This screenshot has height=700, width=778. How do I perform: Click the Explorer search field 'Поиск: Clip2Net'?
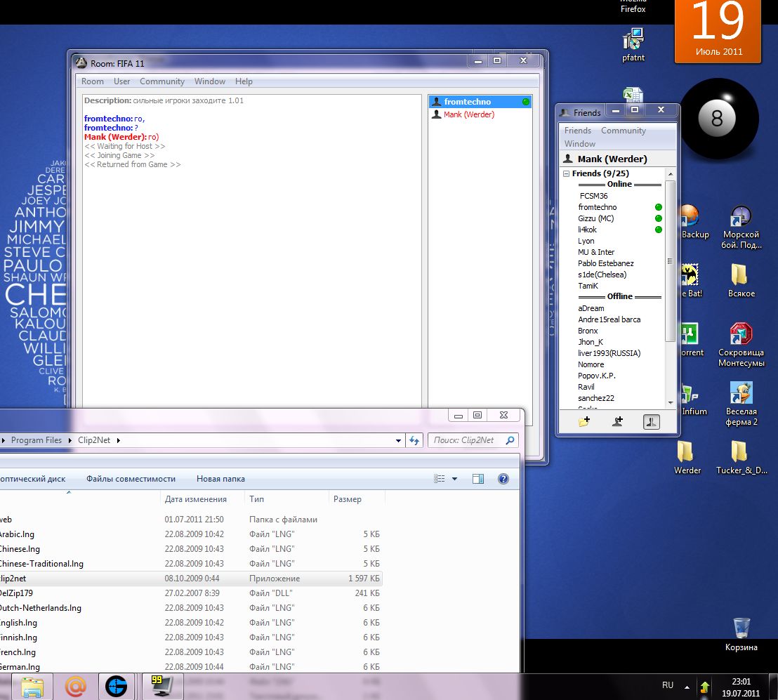[473, 440]
